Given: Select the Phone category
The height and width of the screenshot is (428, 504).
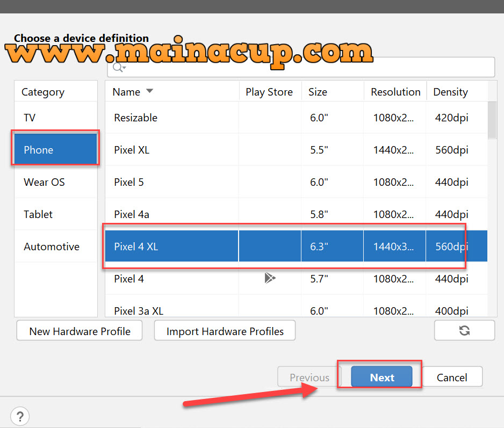Looking at the screenshot, I should (x=56, y=150).
